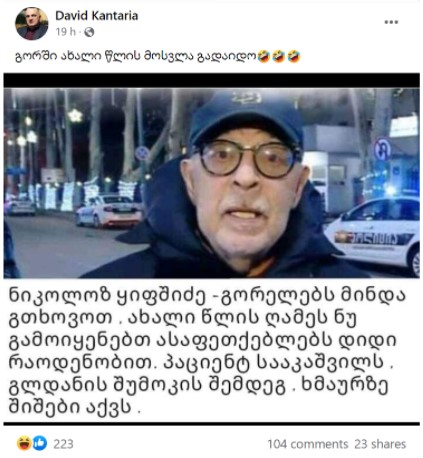Open the 104 comments thread

click(x=307, y=444)
